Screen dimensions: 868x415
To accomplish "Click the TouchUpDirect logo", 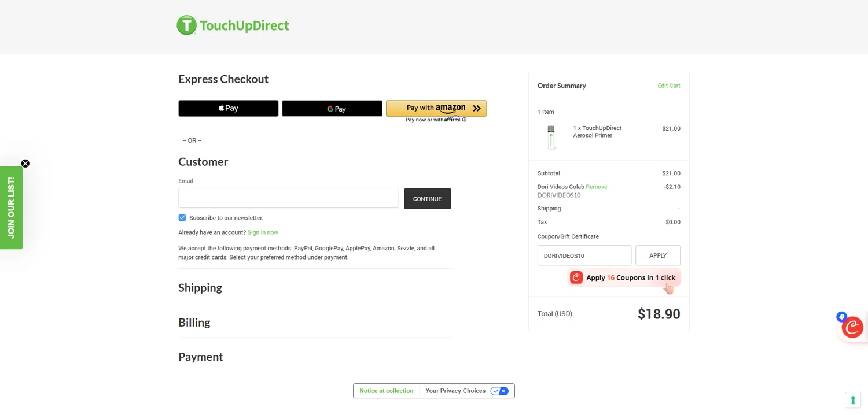I will tap(233, 25).
